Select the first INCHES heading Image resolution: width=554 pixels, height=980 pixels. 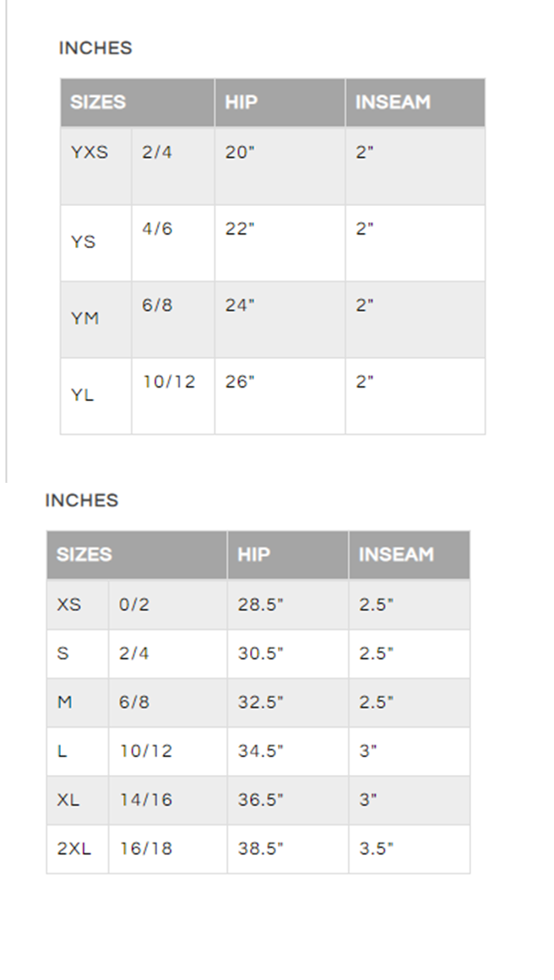click(x=95, y=48)
